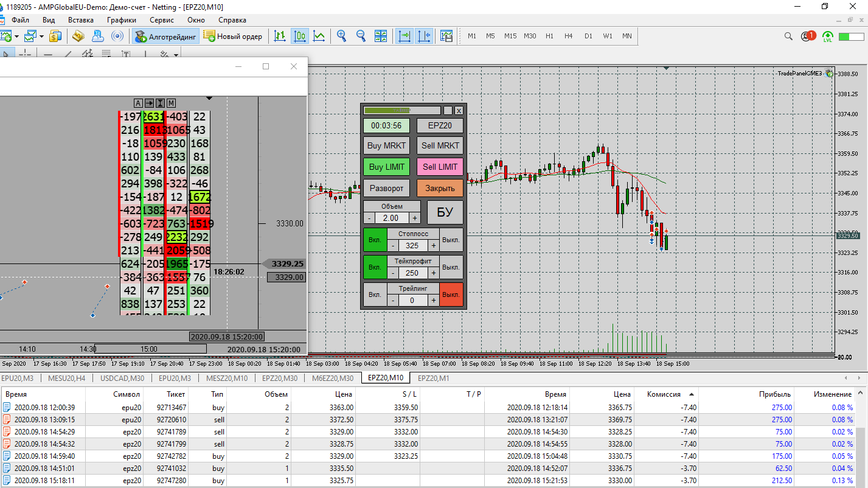The image size is (868, 488).
Task: Open the notifications icon with red badge
Action: (x=808, y=36)
